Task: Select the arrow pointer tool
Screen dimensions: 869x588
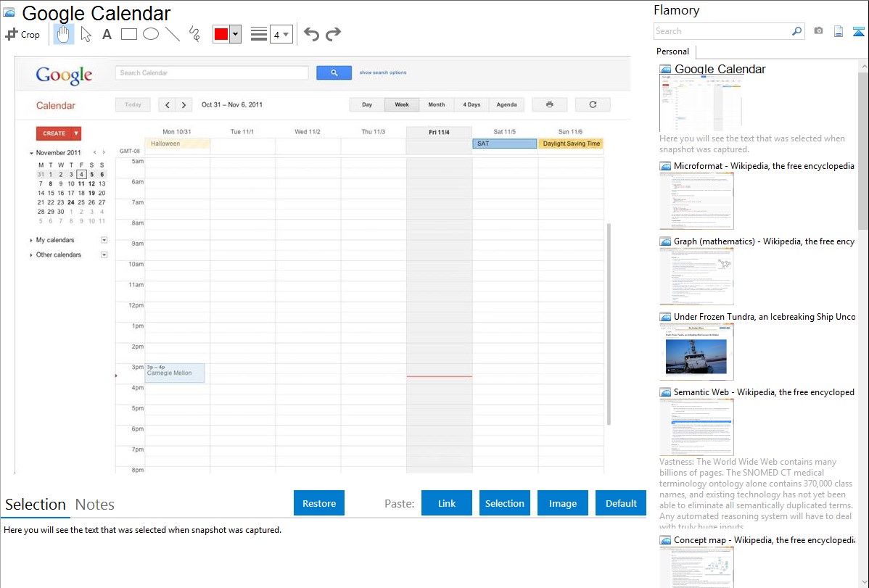Action: 86,34
